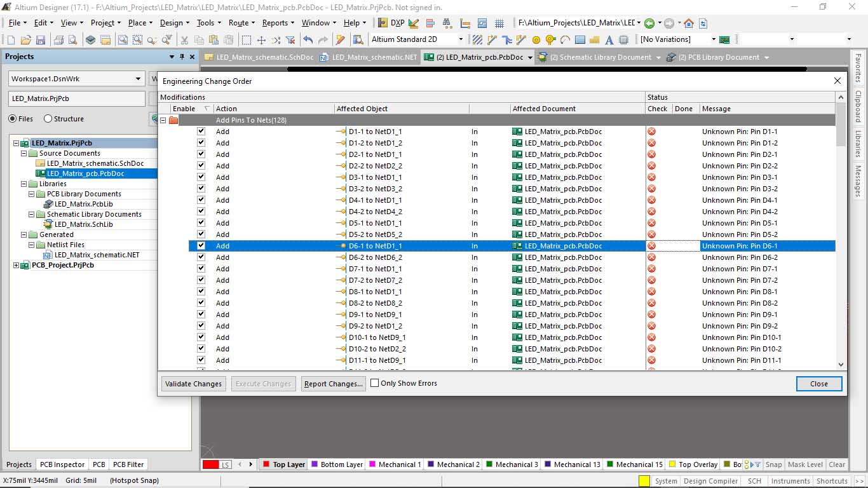Select the Structure radio button
The image size is (868, 488).
[48, 119]
